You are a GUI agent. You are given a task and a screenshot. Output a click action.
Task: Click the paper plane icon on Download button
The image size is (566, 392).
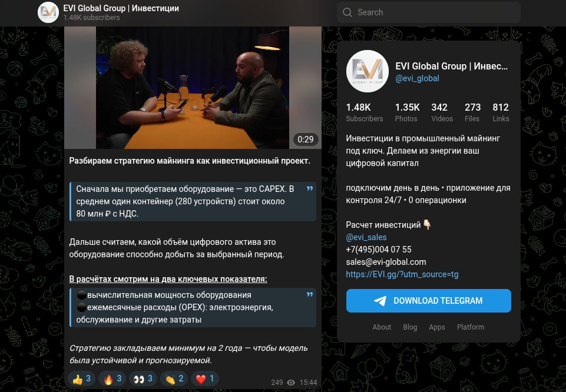tap(380, 301)
